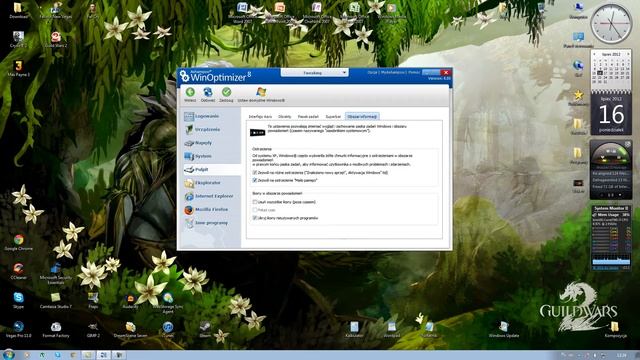Toggle the Mało pamięci warning checkbox
Image resolution: width=640 pixels, height=360 pixels.
255,180
